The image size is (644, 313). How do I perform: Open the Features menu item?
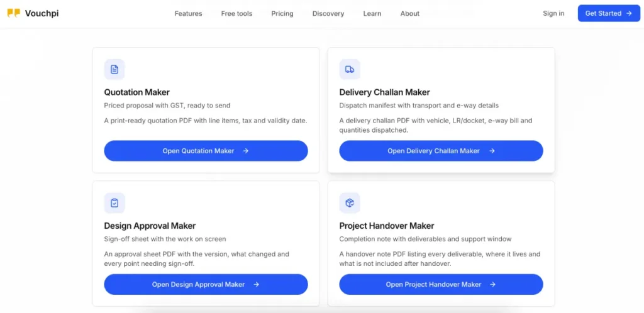coord(188,14)
